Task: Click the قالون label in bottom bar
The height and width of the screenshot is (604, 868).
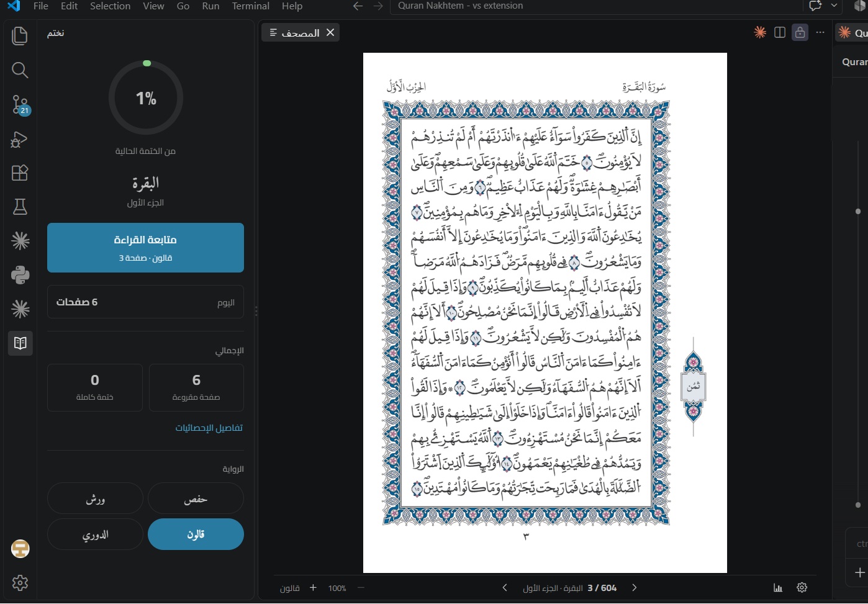Action: tap(289, 588)
